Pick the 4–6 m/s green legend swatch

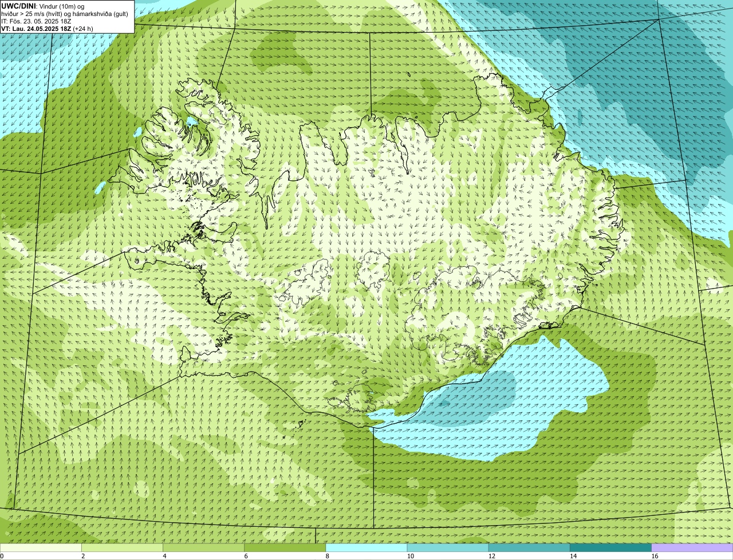tap(204, 547)
